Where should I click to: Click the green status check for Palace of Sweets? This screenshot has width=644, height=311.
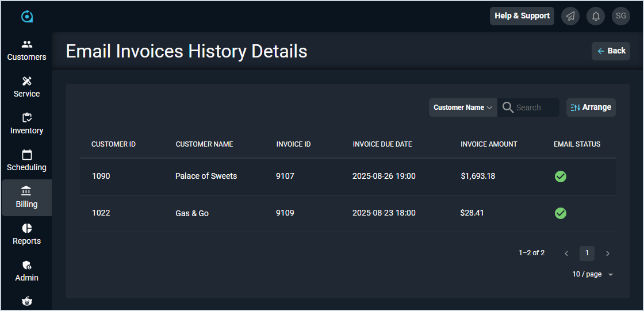click(561, 176)
